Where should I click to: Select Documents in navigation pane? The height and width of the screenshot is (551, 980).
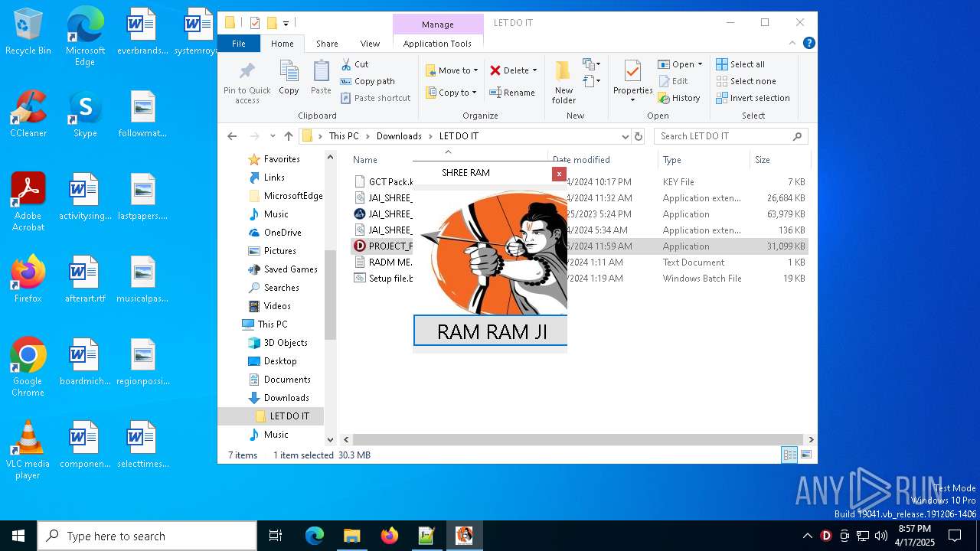287,380
